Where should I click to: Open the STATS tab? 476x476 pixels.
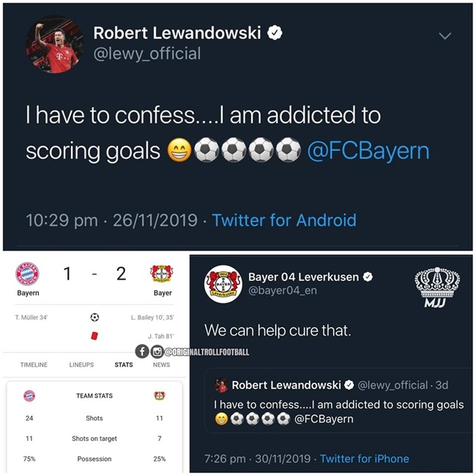point(124,365)
